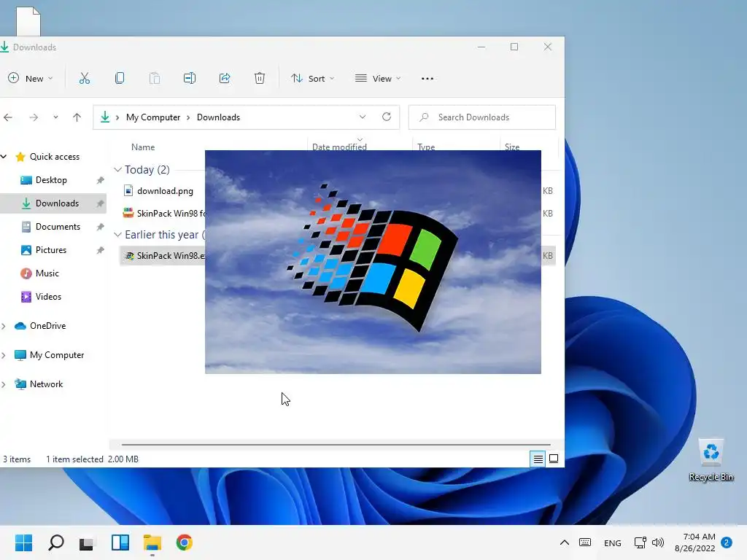Open the View dropdown menu
Screen dimensions: 747x560
(x=379, y=78)
